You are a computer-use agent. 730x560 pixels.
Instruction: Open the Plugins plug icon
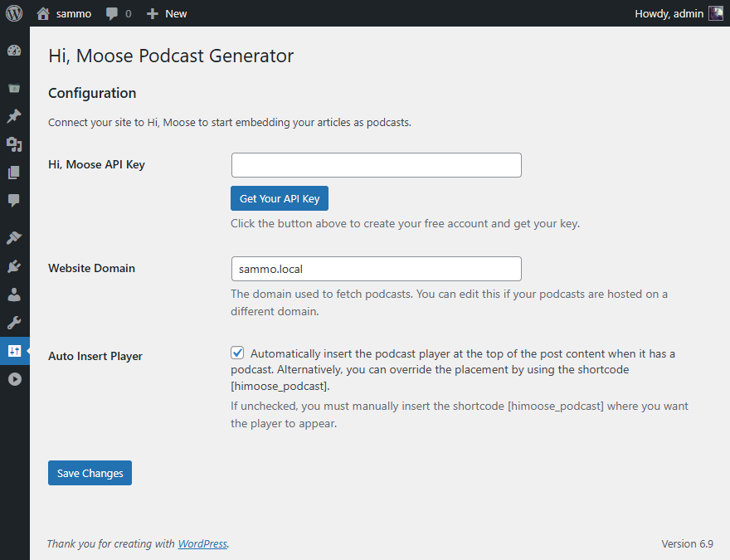click(x=14, y=265)
